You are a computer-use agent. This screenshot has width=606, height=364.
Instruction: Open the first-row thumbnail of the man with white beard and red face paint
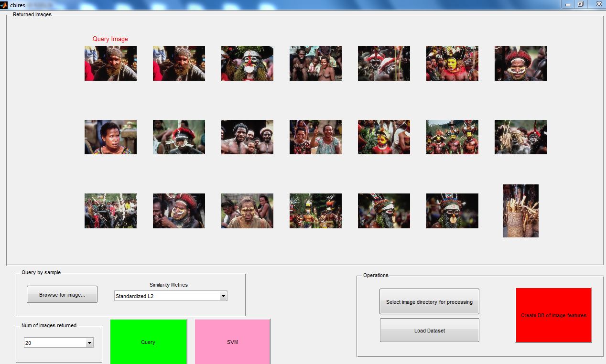click(x=247, y=63)
